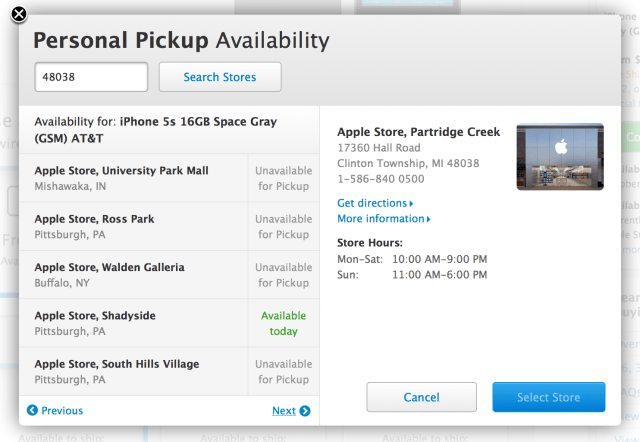
Task: Click Available today status for Shadyside
Action: (x=284, y=323)
